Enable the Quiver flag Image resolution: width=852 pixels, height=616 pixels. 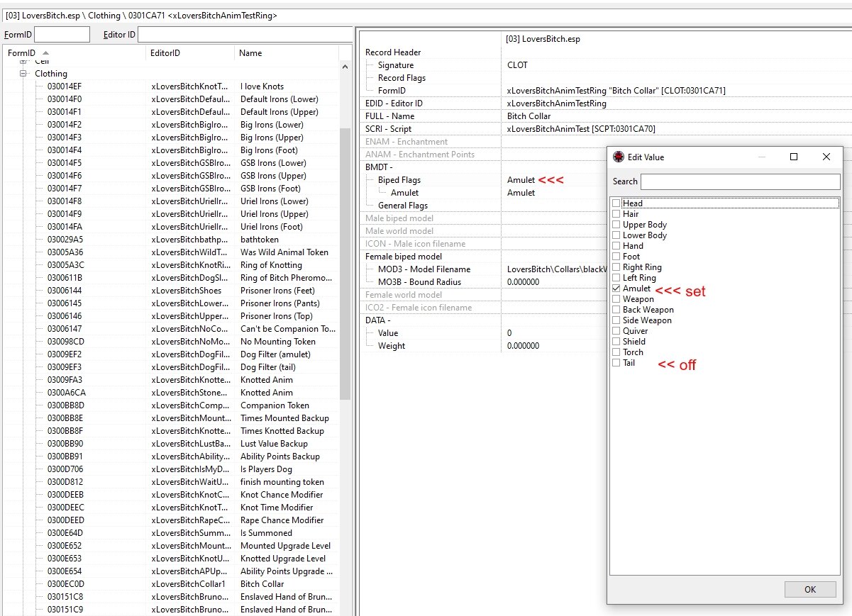pos(616,331)
